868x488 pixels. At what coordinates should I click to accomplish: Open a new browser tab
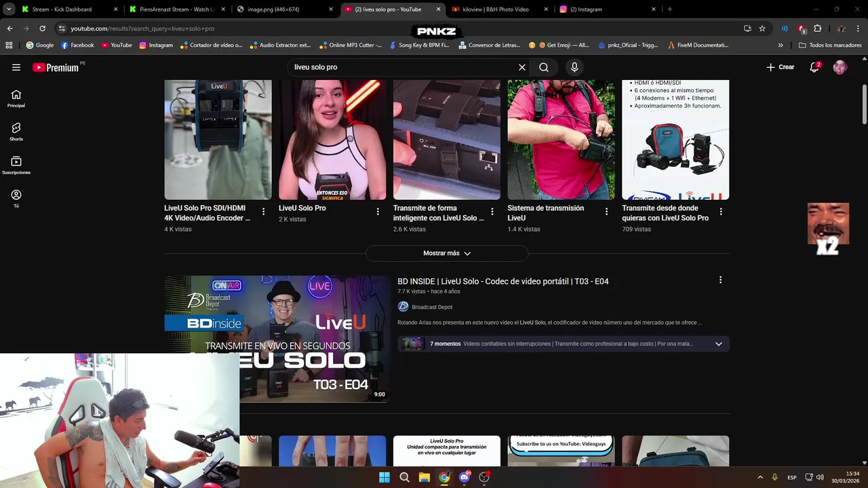(669, 9)
